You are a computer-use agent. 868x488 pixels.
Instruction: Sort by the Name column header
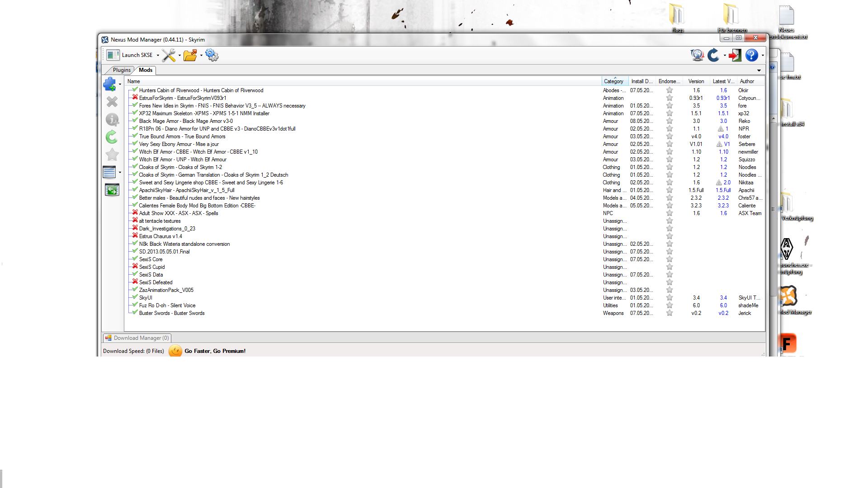(x=363, y=81)
